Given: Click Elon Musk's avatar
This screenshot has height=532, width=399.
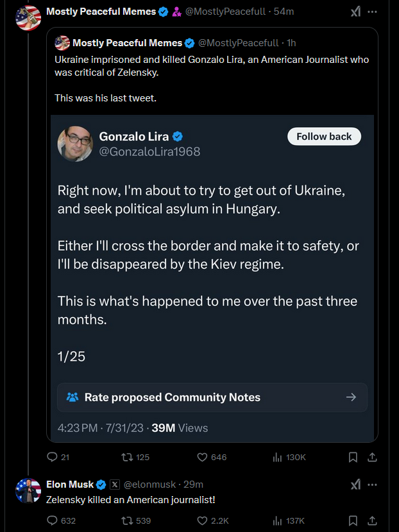Looking at the screenshot, I should click(x=28, y=490).
